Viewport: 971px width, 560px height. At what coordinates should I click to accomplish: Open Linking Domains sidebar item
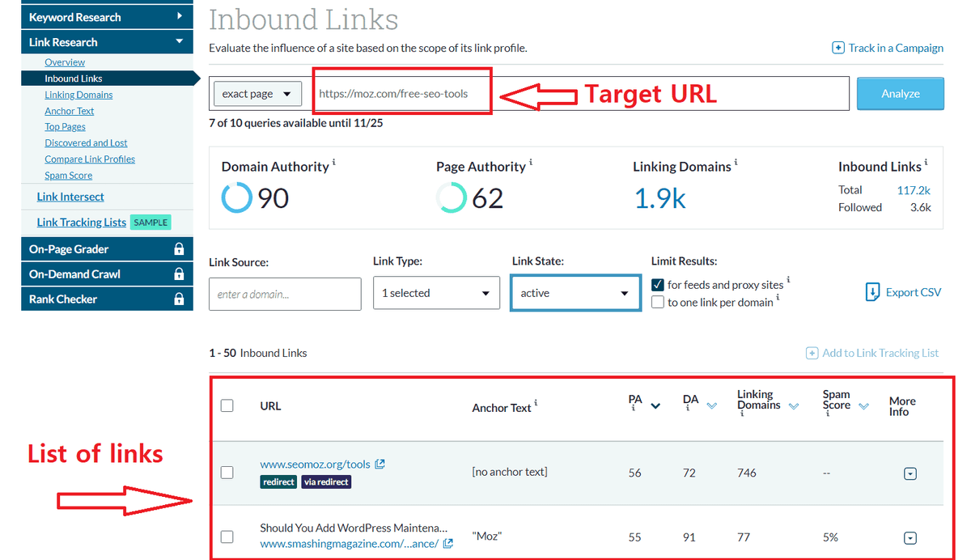point(78,95)
